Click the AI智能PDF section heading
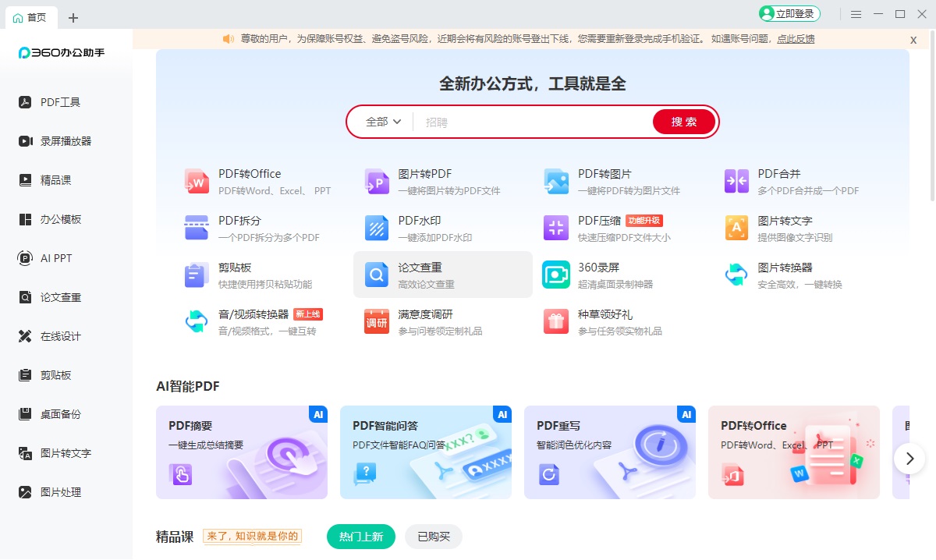Screen dimensions: 936x560 (188, 386)
